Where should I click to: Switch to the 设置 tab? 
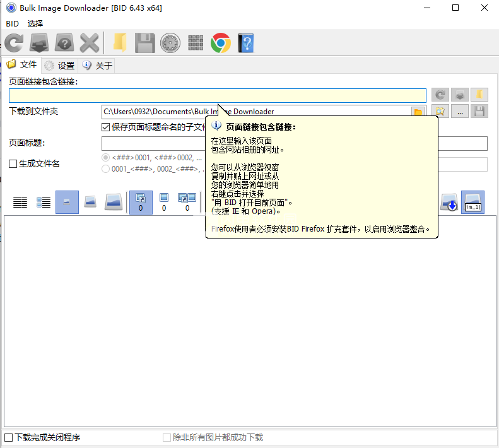point(59,66)
